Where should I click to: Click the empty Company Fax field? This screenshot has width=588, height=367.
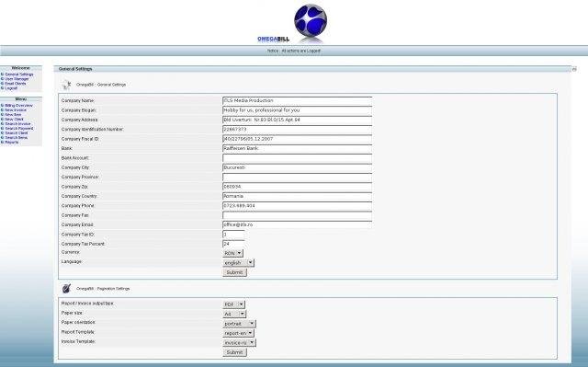pos(297,215)
